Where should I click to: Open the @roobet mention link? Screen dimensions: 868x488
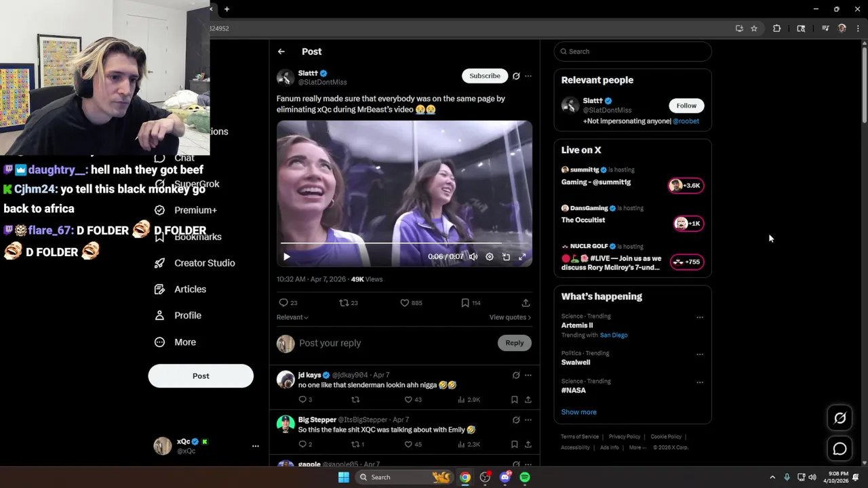pyautogui.click(x=686, y=121)
